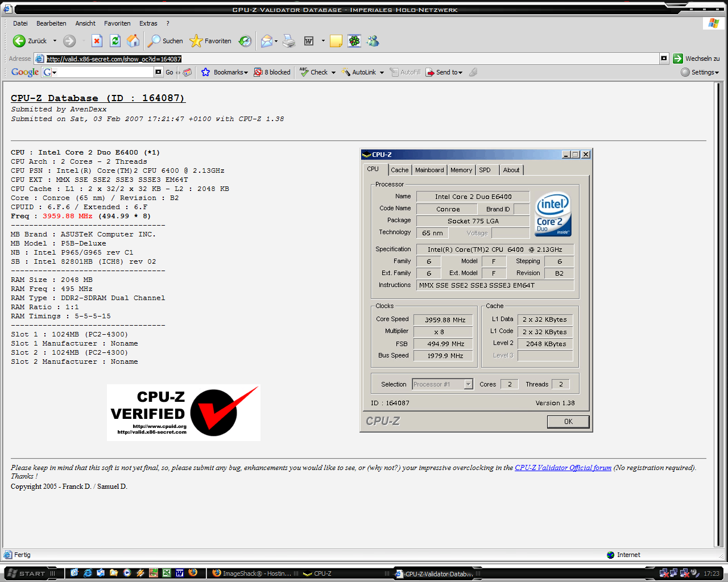Click the Wechseln zu go button
Viewport: 728px width, 582px height.
point(696,59)
